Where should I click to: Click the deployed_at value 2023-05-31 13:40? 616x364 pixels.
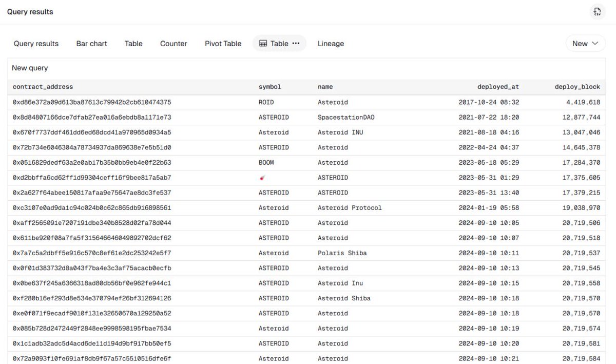(x=489, y=193)
